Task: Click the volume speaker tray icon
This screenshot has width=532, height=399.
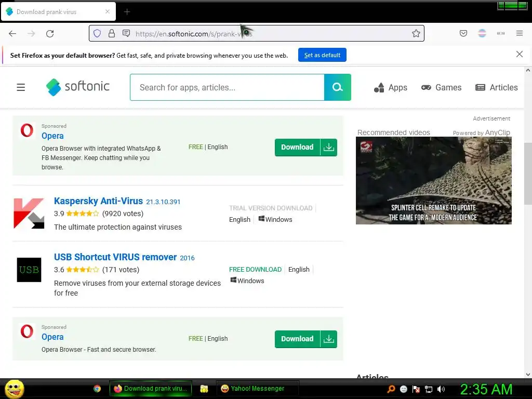Action: point(441,389)
